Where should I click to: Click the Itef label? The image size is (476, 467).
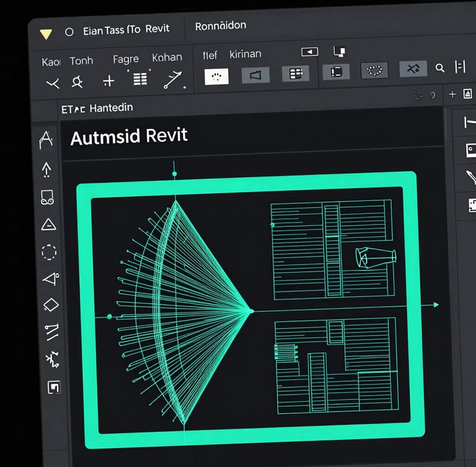tap(209, 55)
